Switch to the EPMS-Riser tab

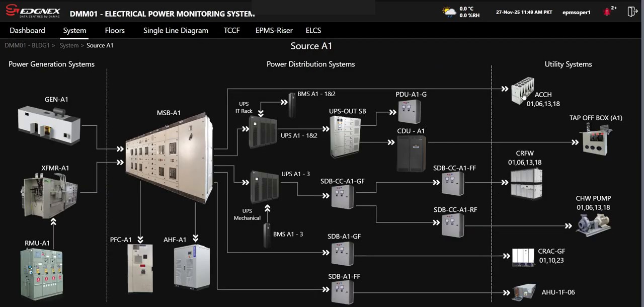(274, 30)
